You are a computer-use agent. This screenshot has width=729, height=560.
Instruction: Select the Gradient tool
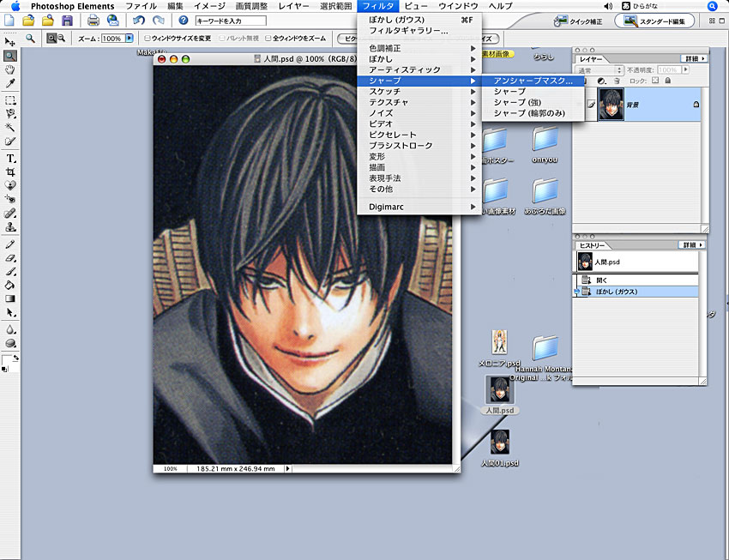[9, 298]
